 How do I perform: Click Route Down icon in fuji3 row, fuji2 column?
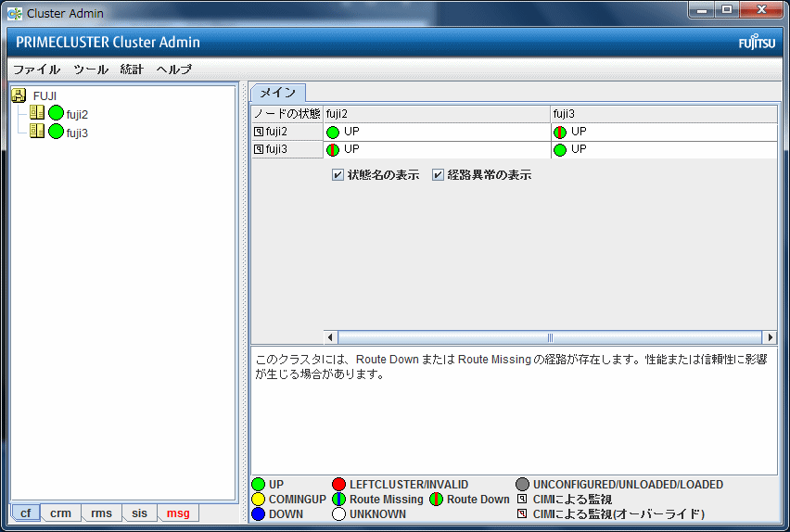pyautogui.click(x=333, y=149)
